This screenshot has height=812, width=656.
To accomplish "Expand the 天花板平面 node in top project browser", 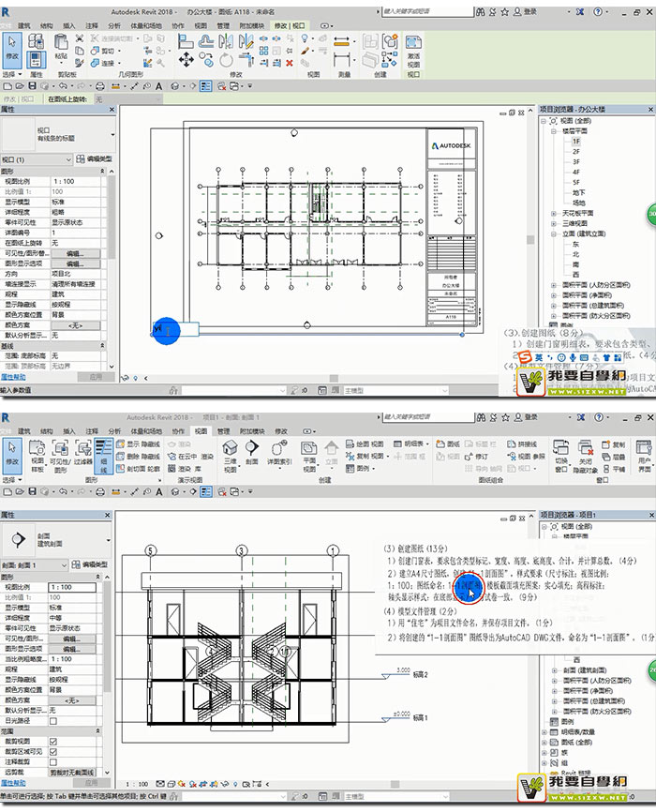I will (554, 214).
